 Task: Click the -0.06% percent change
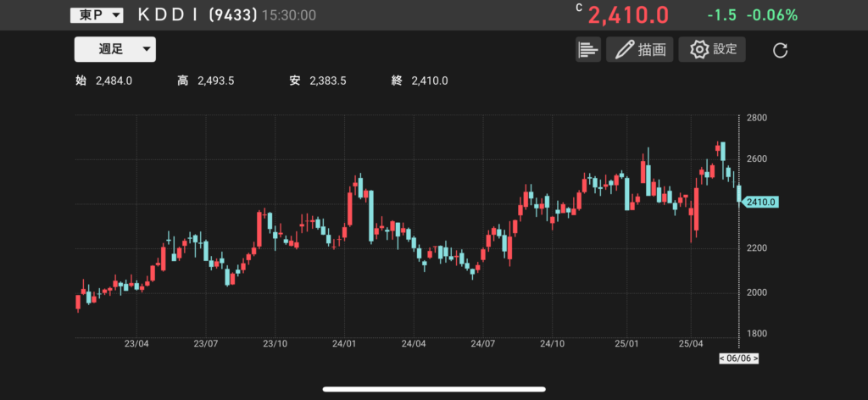click(771, 15)
